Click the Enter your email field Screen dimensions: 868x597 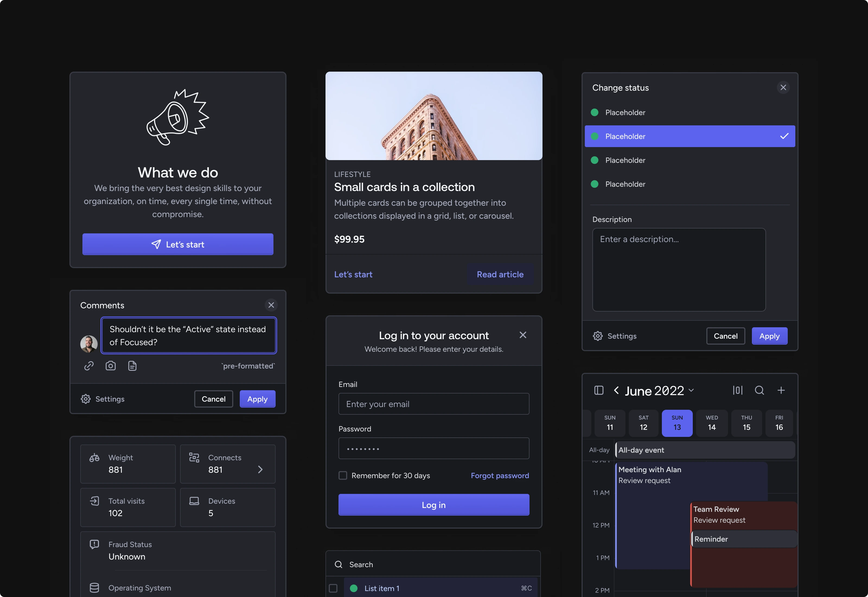tap(434, 404)
